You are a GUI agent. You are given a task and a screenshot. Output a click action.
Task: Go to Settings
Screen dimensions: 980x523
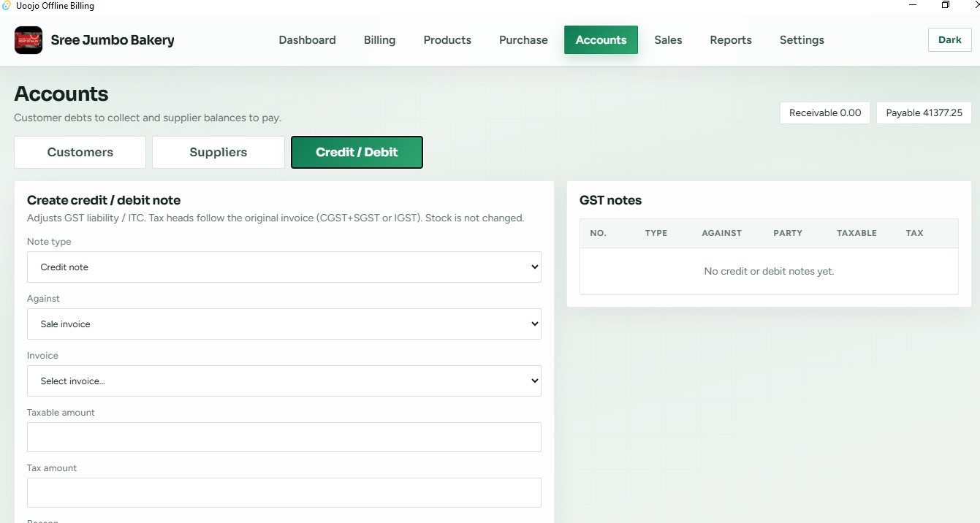coord(802,40)
